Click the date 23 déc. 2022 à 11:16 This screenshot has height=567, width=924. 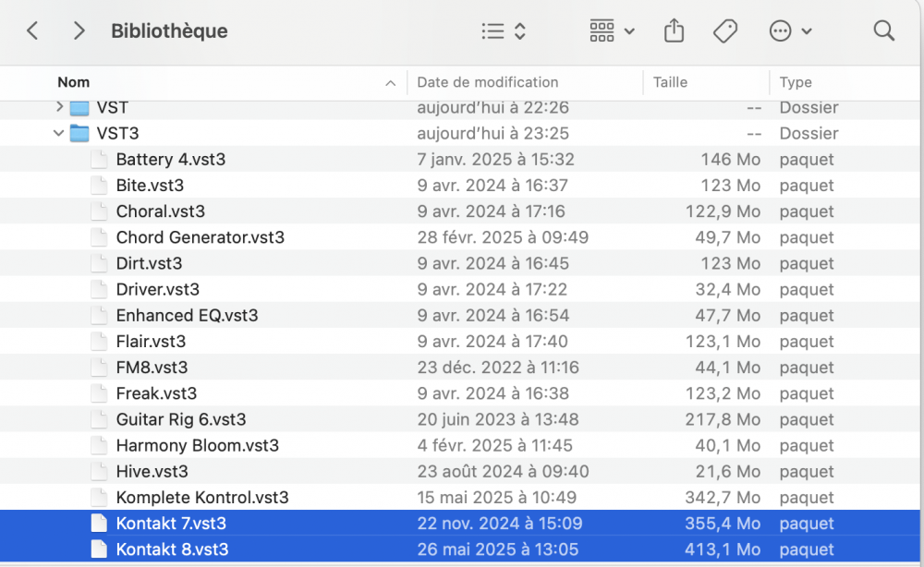(x=498, y=368)
